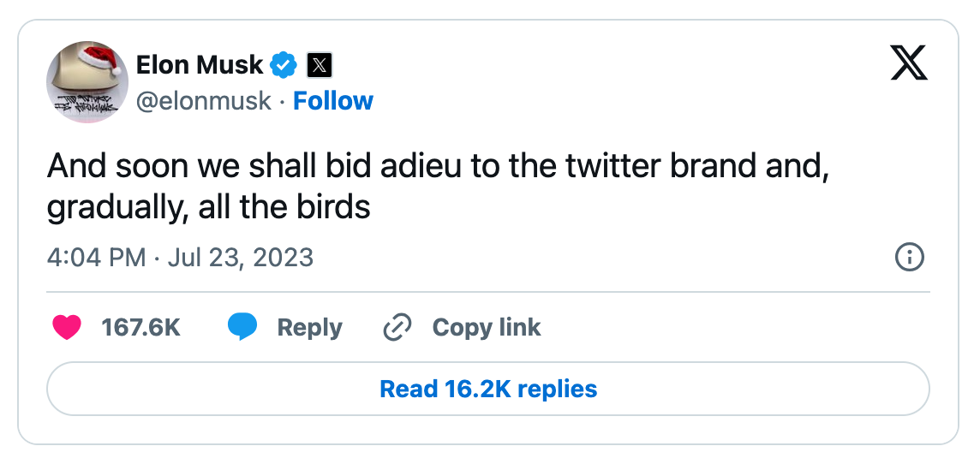Open Elon Musk's profile picture
This screenshot has width=980, height=464.
87,82
